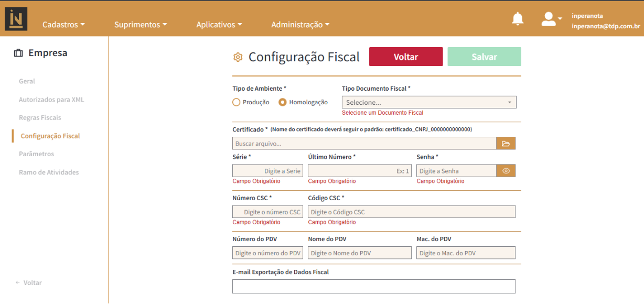This screenshot has height=305, width=644.
Task: Select the Produção radio button
Action: click(x=237, y=102)
